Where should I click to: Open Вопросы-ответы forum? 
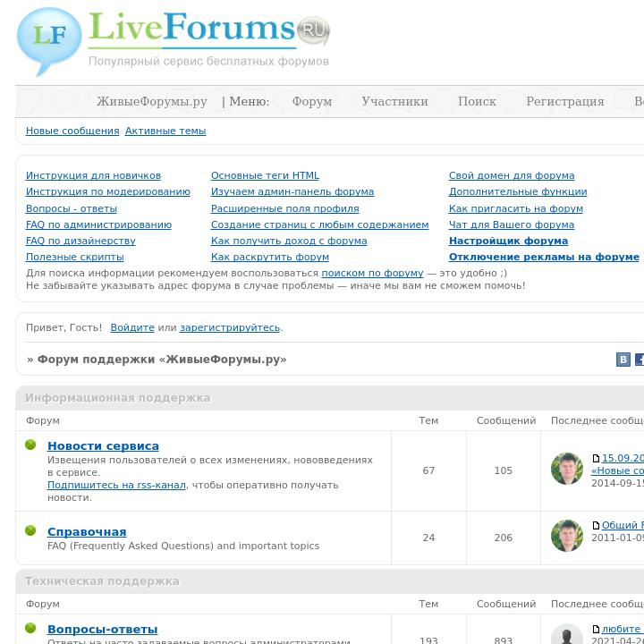[102, 630]
